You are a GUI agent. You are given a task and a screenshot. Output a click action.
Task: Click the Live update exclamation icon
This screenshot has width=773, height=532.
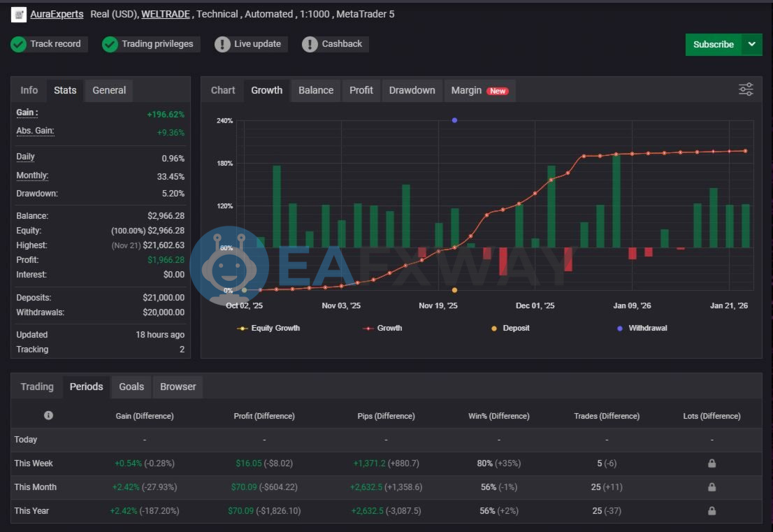point(222,44)
